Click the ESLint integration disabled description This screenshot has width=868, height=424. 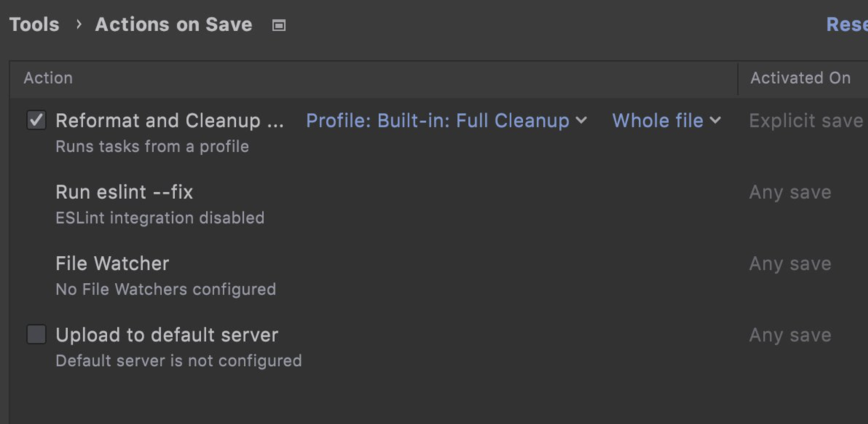[160, 218]
